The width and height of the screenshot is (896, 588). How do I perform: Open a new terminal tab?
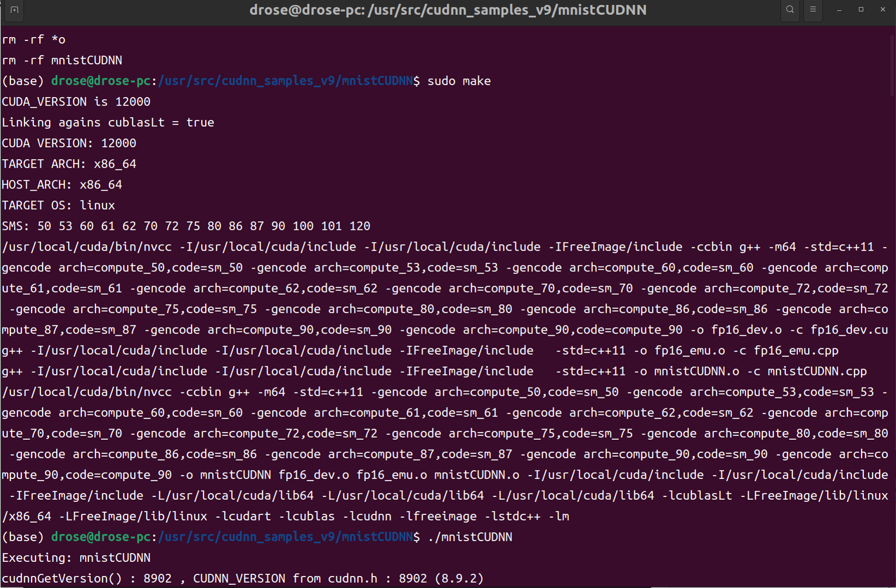14,10
